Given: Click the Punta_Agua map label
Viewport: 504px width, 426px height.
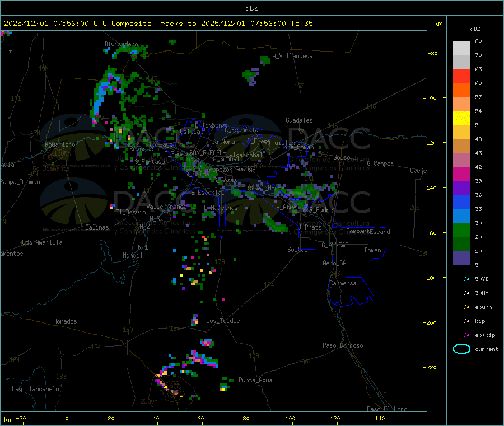Looking at the screenshot, I should pos(255,380).
